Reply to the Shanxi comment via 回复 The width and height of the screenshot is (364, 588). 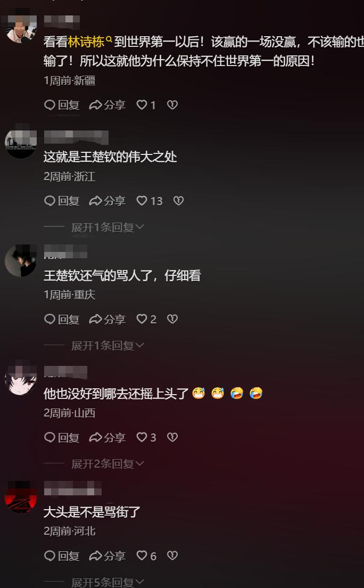click(62, 437)
